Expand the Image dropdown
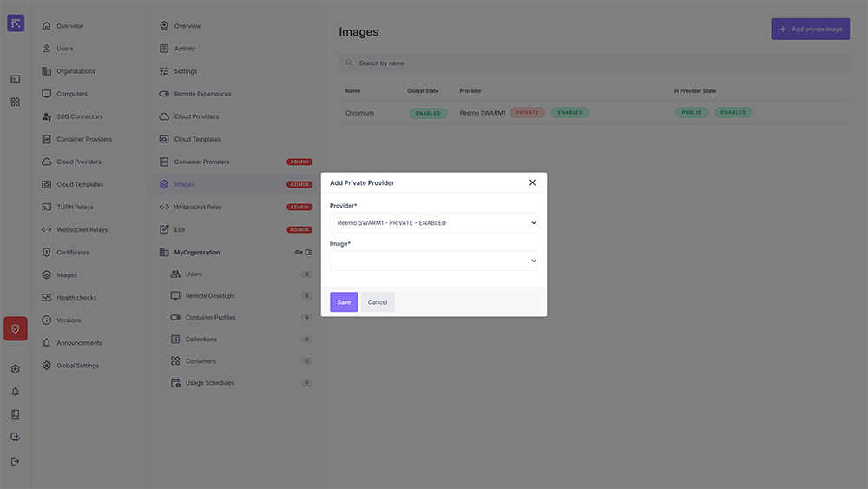868x489 pixels. pyautogui.click(x=433, y=261)
